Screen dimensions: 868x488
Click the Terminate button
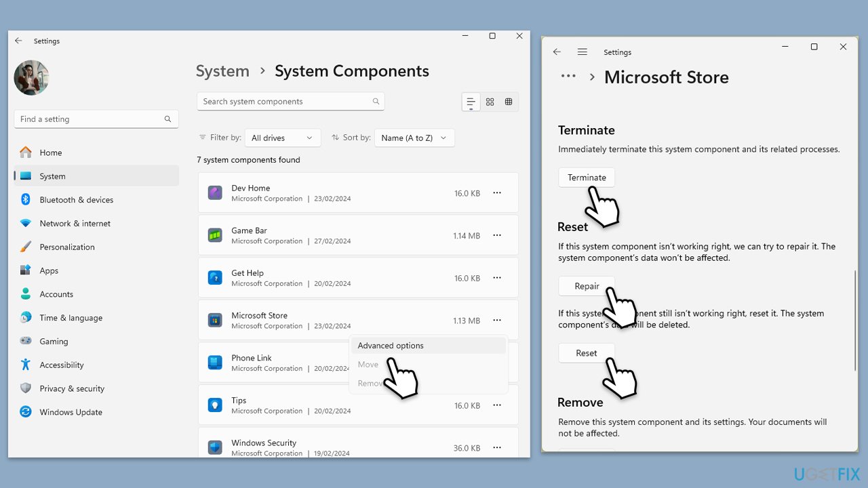(x=587, y=178)
